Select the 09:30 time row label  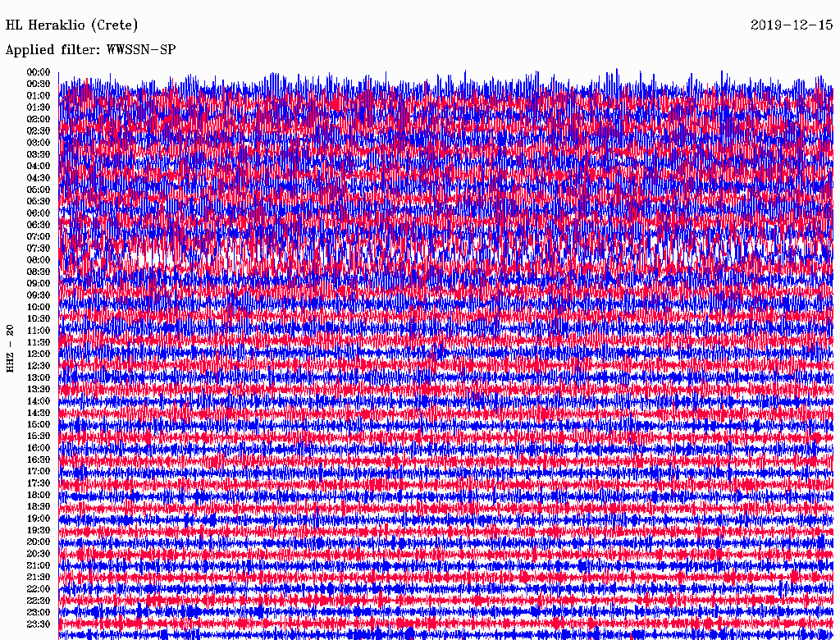pos(39,295)
